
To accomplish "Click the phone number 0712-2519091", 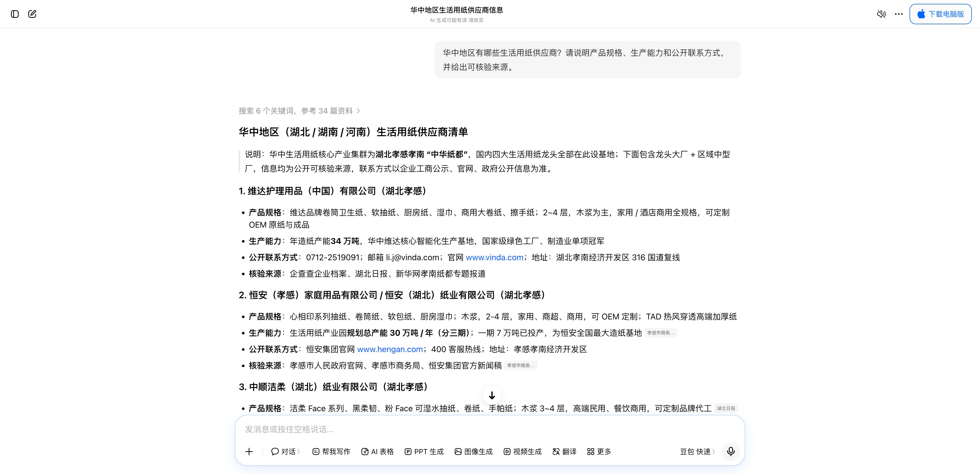I will pos(333,258).
